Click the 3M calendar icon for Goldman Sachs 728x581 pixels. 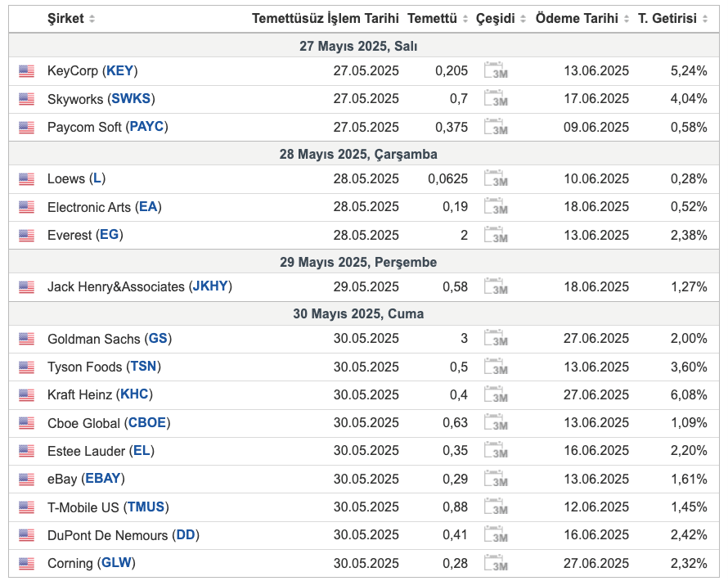tap(496, 338)
